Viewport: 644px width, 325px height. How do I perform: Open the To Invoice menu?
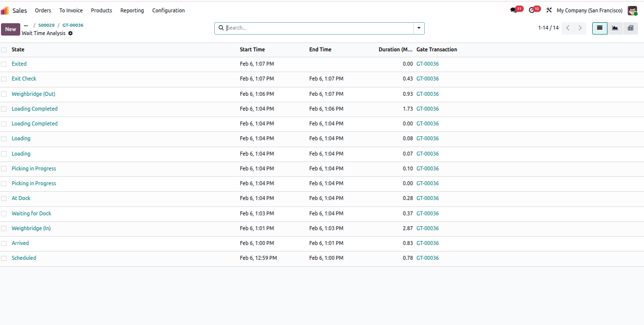(71, 10)
